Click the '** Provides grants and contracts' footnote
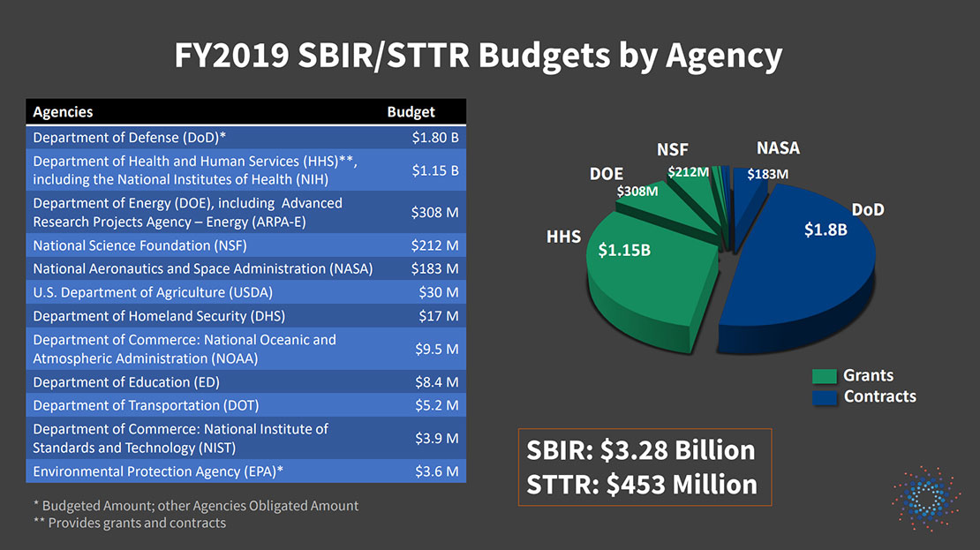This screenshot has width=980, height=550. click(130, 523)
